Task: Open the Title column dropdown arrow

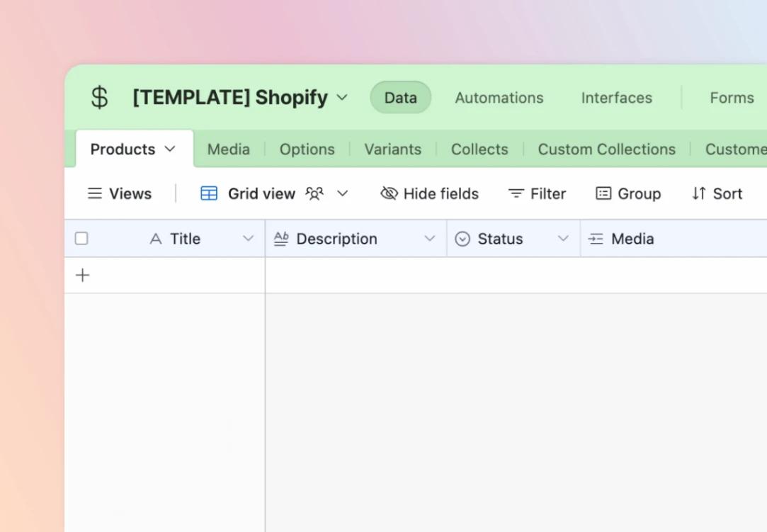Action: 248,239
